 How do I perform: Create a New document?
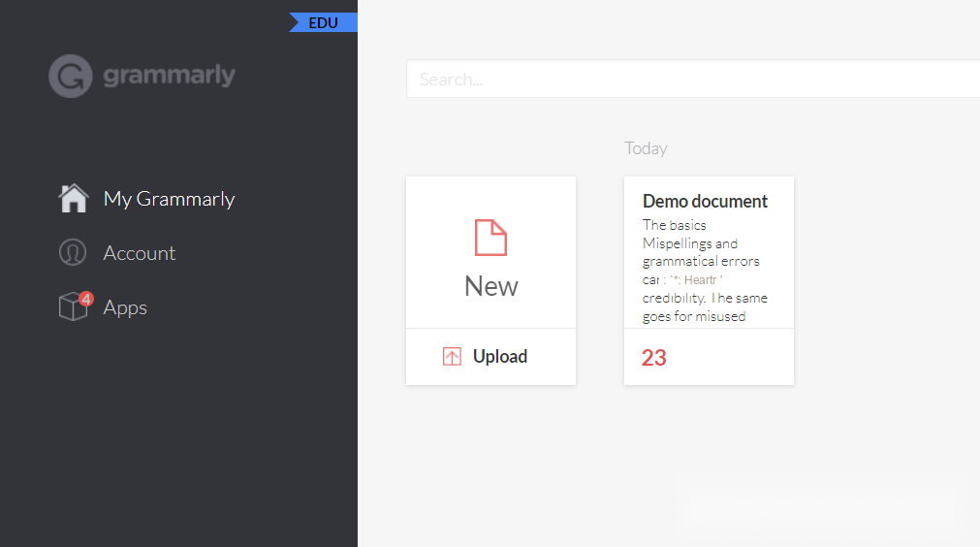(x=490, y=252)
